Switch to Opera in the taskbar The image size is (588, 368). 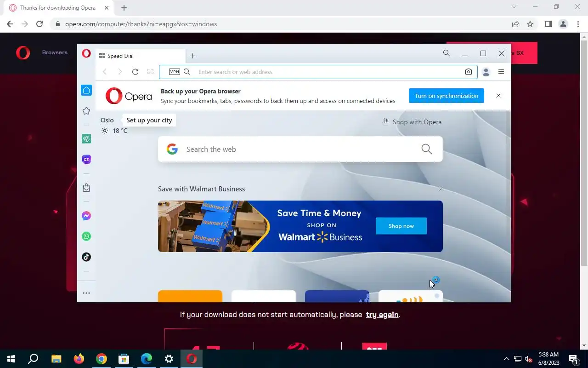(192, 359)
